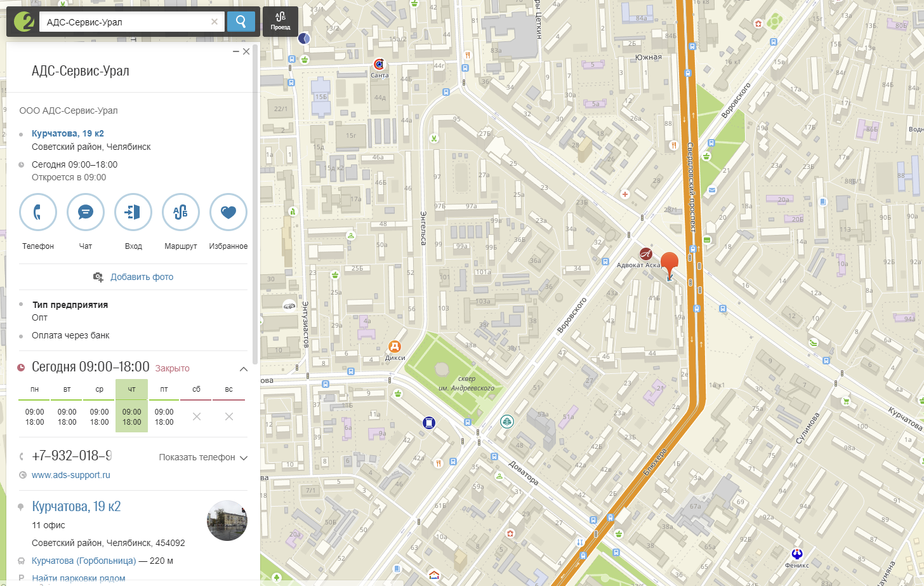
Task: Click the hanger icon near building 48
Action: [350, 236]
